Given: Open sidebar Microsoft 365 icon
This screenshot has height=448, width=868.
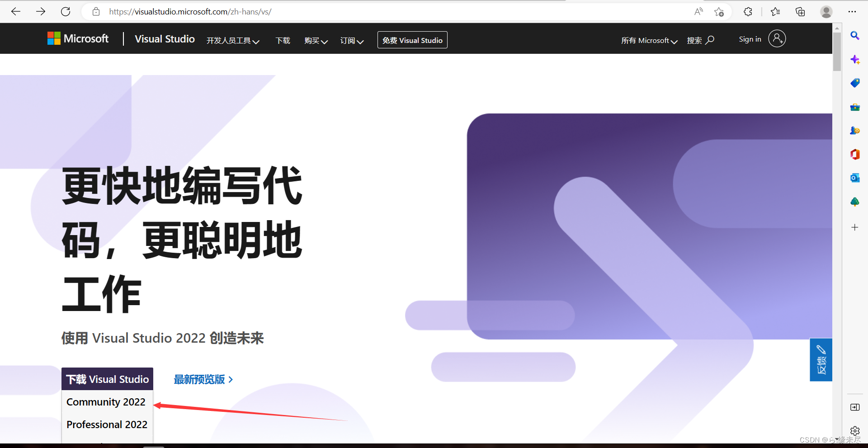Looking at the screenshot, I should pyautogui.click(x=855, y=154).
